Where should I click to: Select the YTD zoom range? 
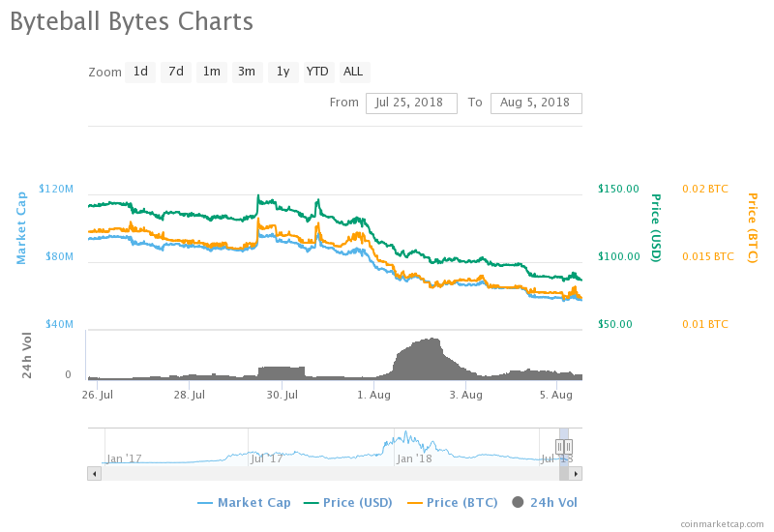pos(317,72)
